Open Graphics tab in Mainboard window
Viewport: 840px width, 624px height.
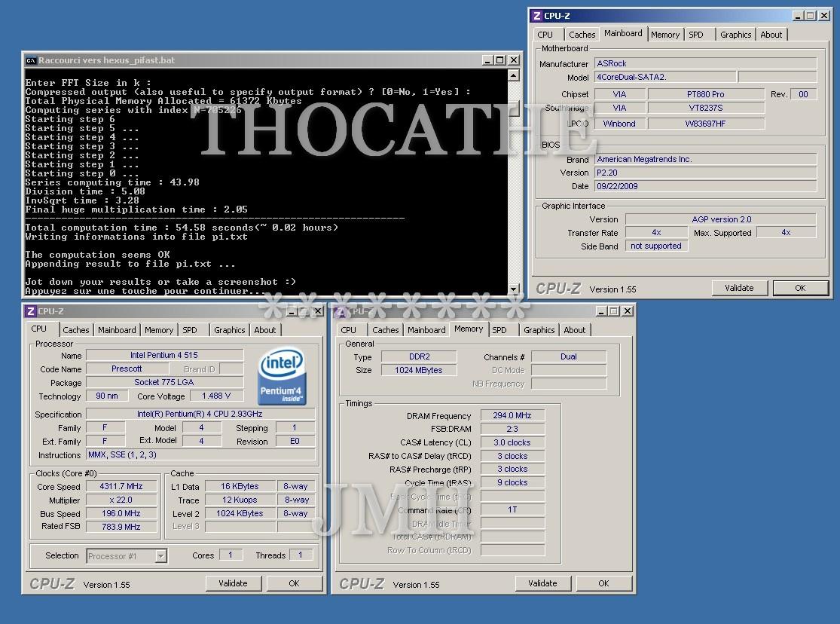[735, 35]
